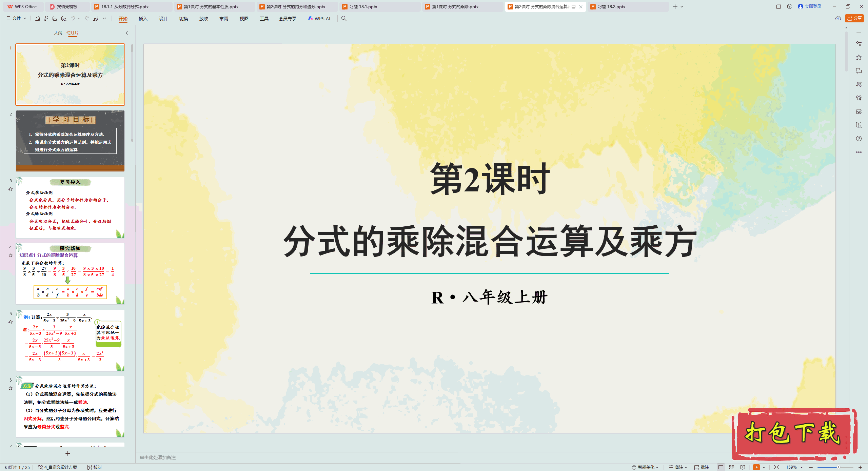Screen dimensions: 868x471
Task: Expand slideshow options arrow next to play
Action: point(764,467)
